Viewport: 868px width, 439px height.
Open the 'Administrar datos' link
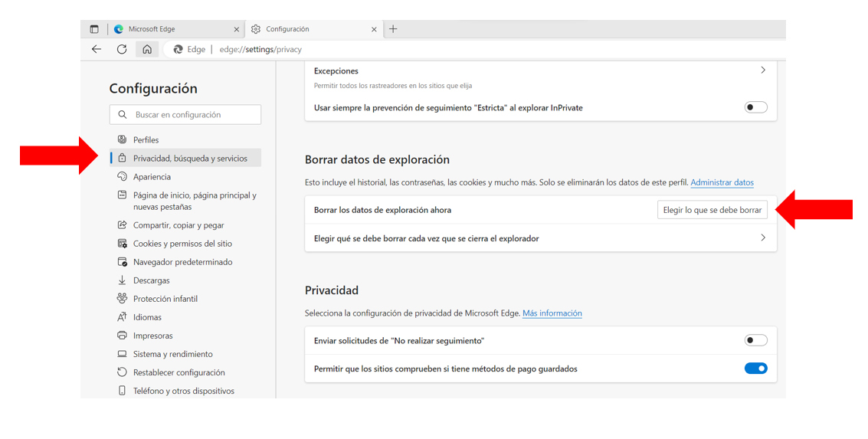coord(722,182)
